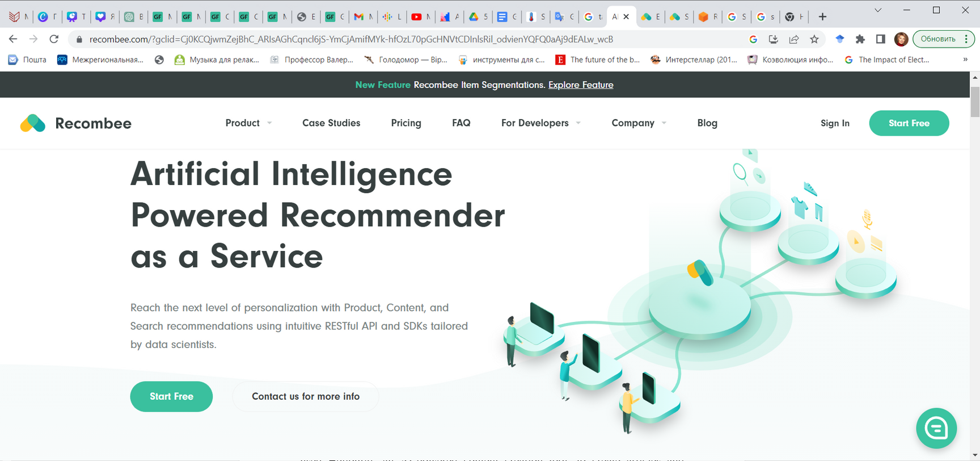Expand the Company dropdown menu
This screenshot has height=461, width=980.
point(639,123)
